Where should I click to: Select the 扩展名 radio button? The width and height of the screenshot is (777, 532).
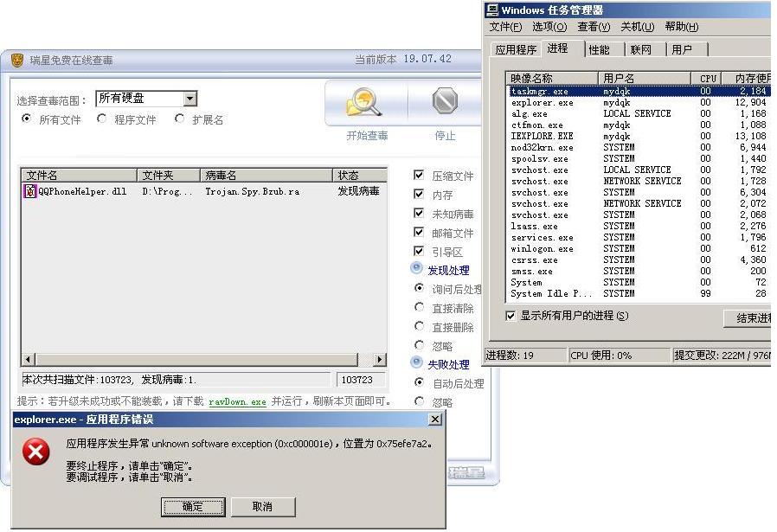[x=179, y=119]
